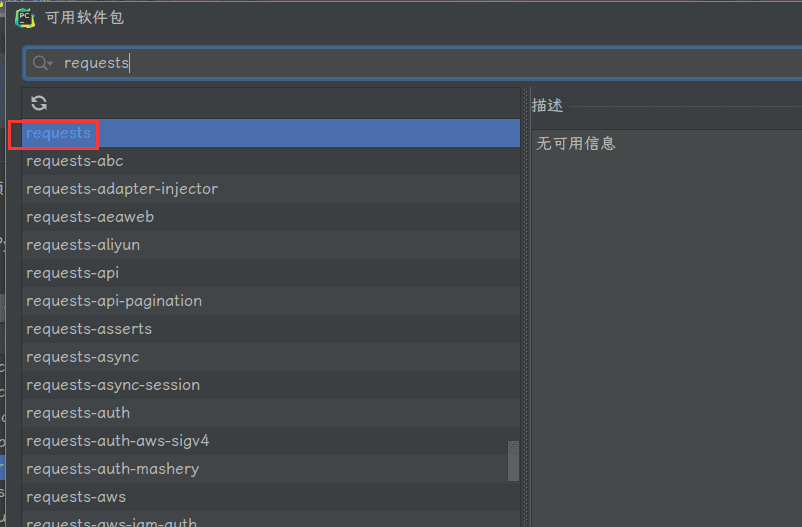The width and height of the screenshot is (802, 527).
Task: Select requests-async package
Action: click(x=83, y=357)
